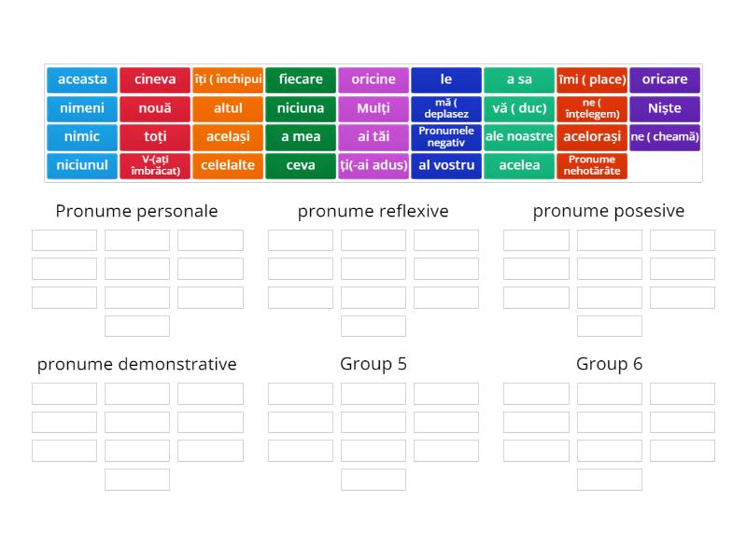Choose the "al vostru" blue tile

click(x=446, y=165)
